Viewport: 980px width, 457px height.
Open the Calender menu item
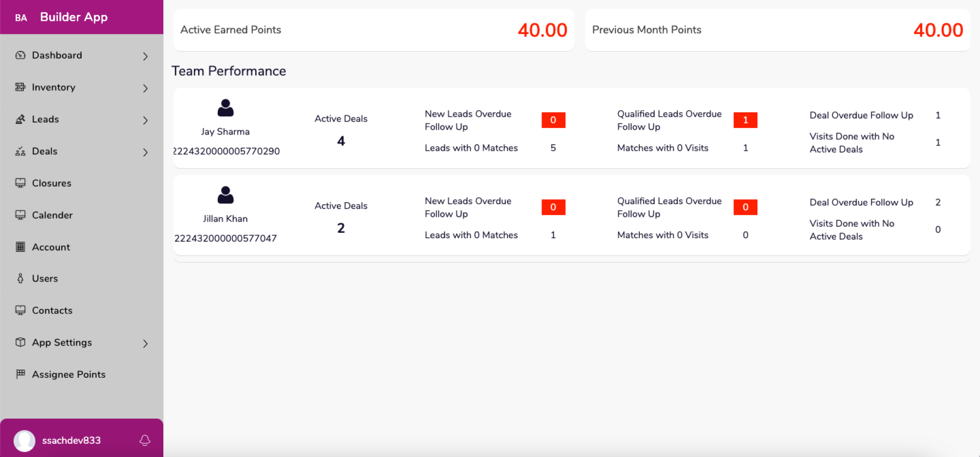tap(82, 215)
